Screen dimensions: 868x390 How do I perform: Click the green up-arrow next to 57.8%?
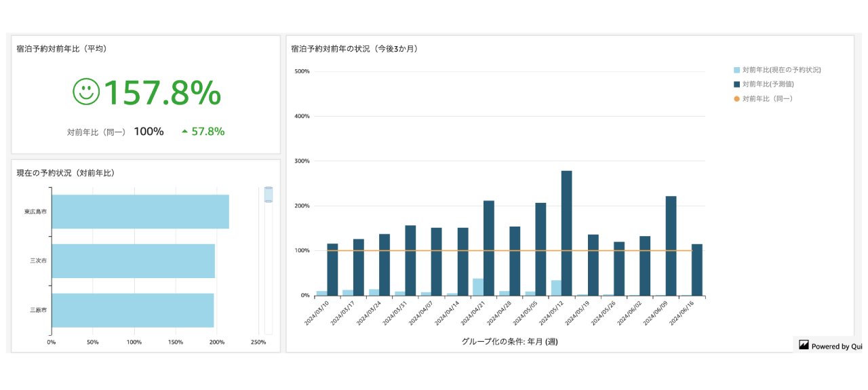184,132
